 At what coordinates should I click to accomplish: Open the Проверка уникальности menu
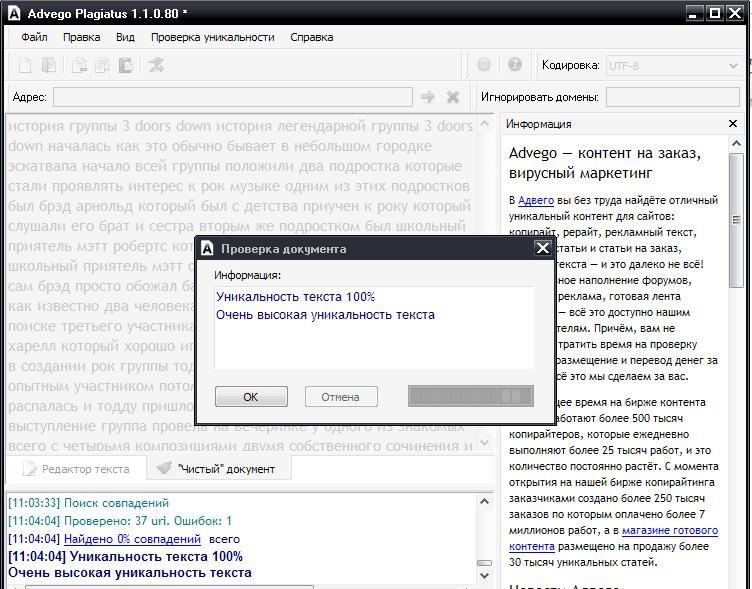212,37
